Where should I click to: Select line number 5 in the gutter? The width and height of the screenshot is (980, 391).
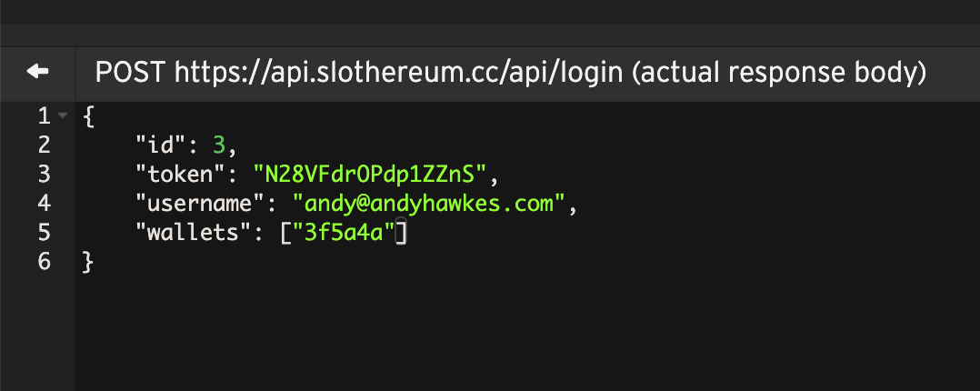[45, 233]
